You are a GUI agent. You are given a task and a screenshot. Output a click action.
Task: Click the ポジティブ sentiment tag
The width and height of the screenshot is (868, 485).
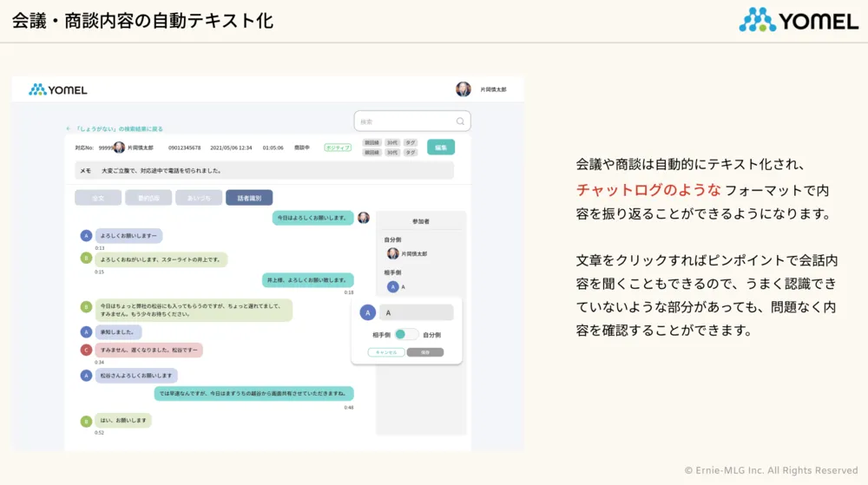[338, 147]
